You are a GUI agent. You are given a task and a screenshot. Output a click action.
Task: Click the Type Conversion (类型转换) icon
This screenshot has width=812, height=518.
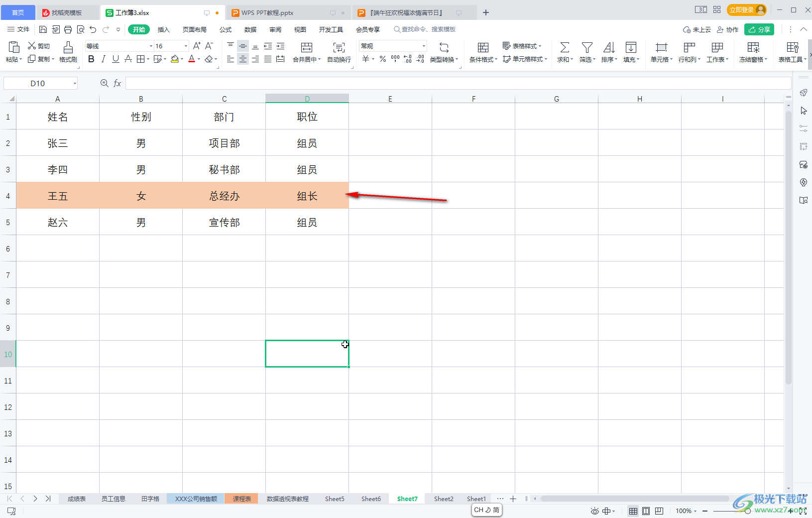[444, 47]
